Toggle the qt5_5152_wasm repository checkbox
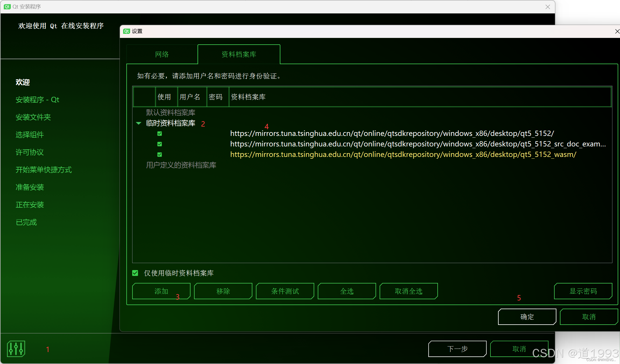This screenshot has height=364, width=620. [160, 155]
